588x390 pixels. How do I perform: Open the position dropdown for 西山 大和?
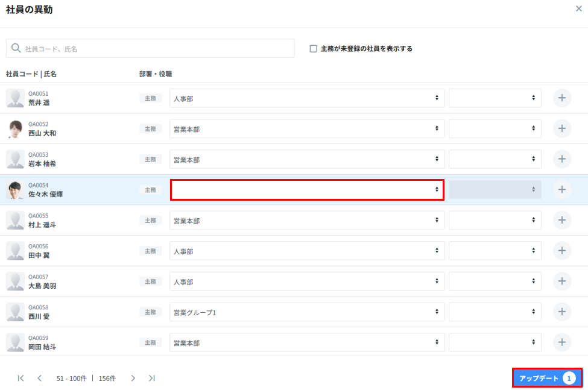(x=495, y=128)
